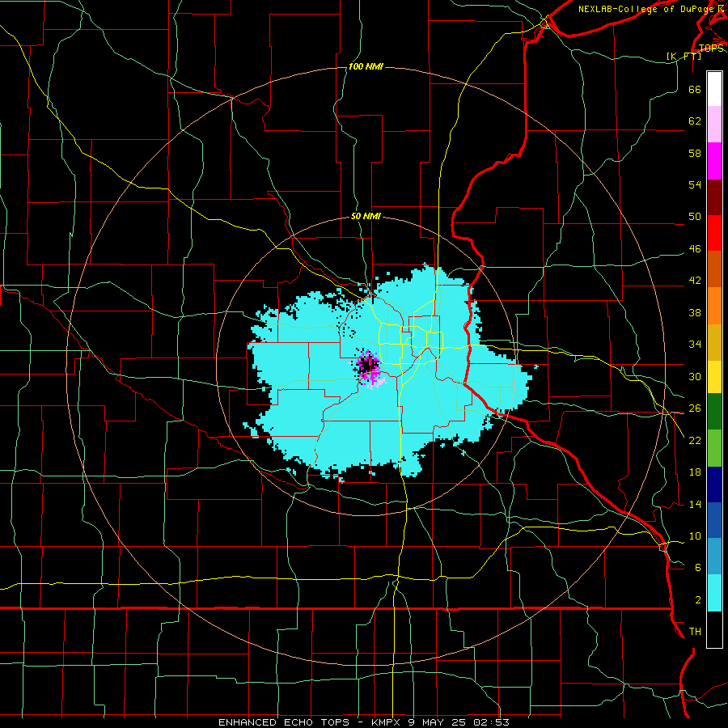Image resolution: width=728 pixels, height=728 pixels.
Task: Click the magenta high-tops core near radar center
Action: (x=370, y=370)
